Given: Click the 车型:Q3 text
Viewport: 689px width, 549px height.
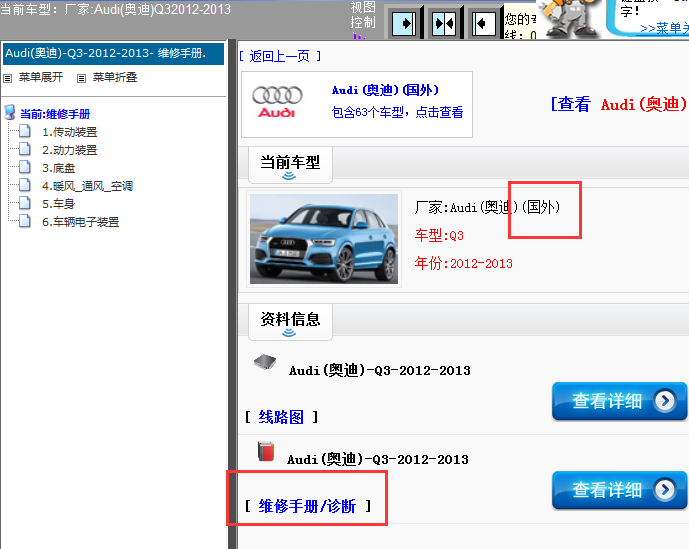Looking at the screenshot, I should (x=439, y=236).
